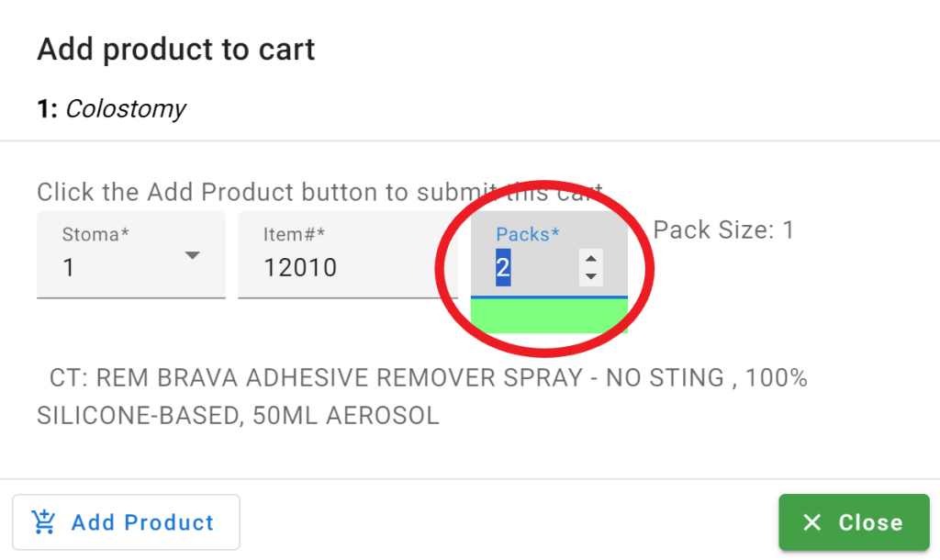The image size is (940, 560).
Task: Click the shopping cart plus icon
Action: [43, 521]
